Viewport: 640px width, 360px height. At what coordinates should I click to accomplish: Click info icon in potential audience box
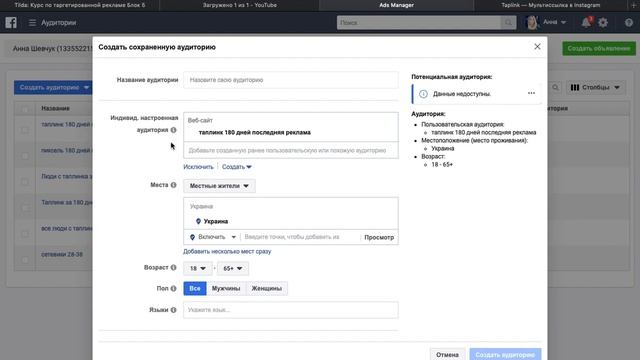pos(423,94)
